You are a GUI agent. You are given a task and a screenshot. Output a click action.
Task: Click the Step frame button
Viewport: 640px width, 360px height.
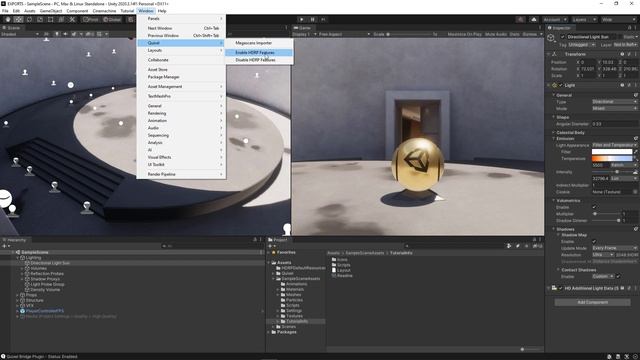(x=323, y=19)
